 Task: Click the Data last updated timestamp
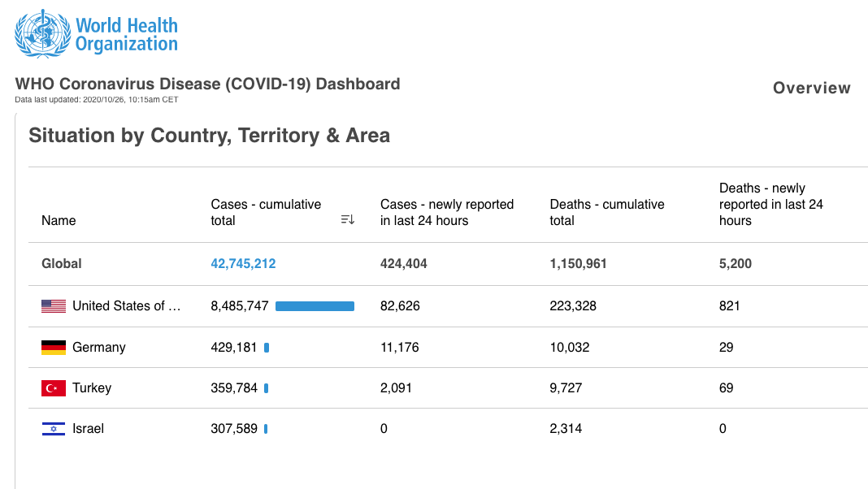(x=97, y=100)
